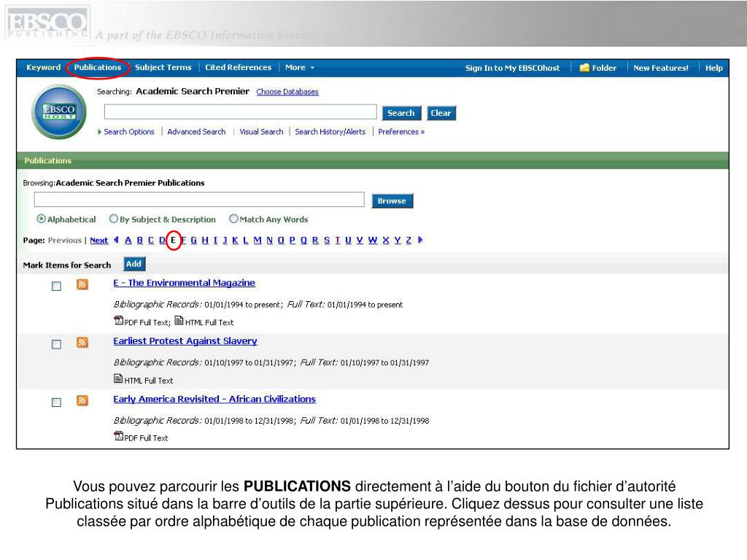Open Visual Search link

(x=261, y=132)
